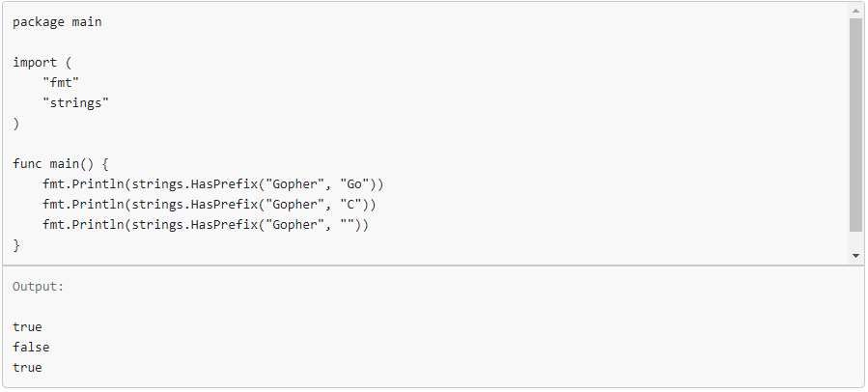The width and height of the screenshot is (868, 392).
Task: Click the "import (" line in code
Action: tap(42, 62)
